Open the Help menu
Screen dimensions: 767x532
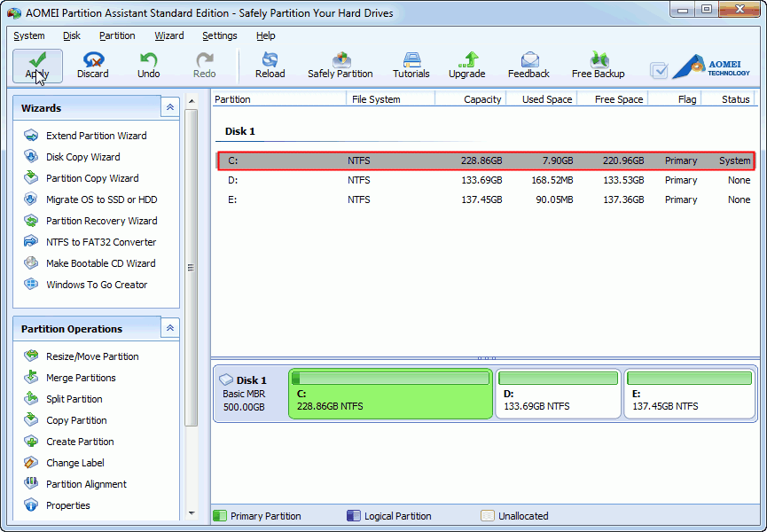pos(266,35)
